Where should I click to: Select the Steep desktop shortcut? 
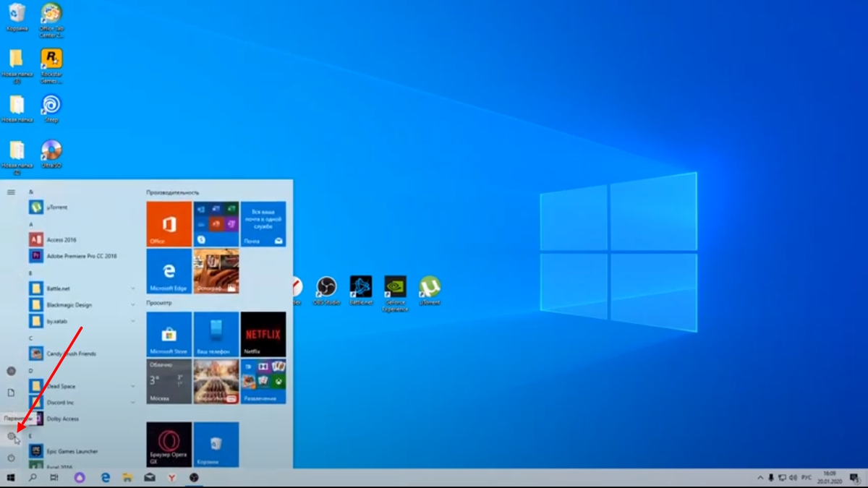pyautogui.click(x=51, y=108)
